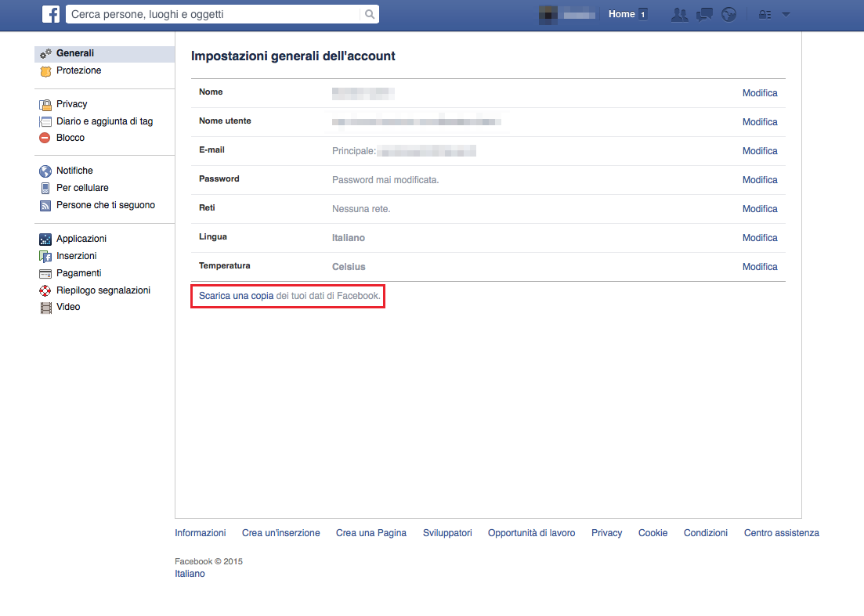Image resolution: width=864 pixels, height=616 pixels.
Task: Click the Persone che ti seguono feed icon
Action: pos(45,206)
